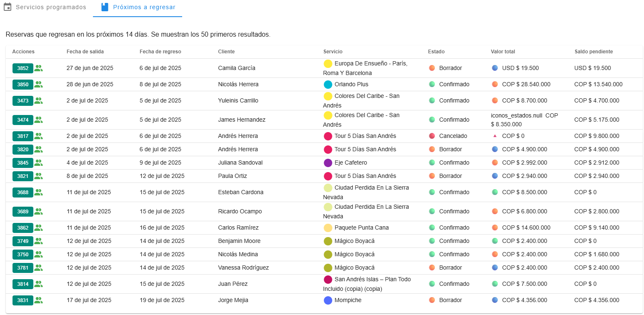
Task: Open passengers icon for reservation 3817
Action: [x=38, y=136]
